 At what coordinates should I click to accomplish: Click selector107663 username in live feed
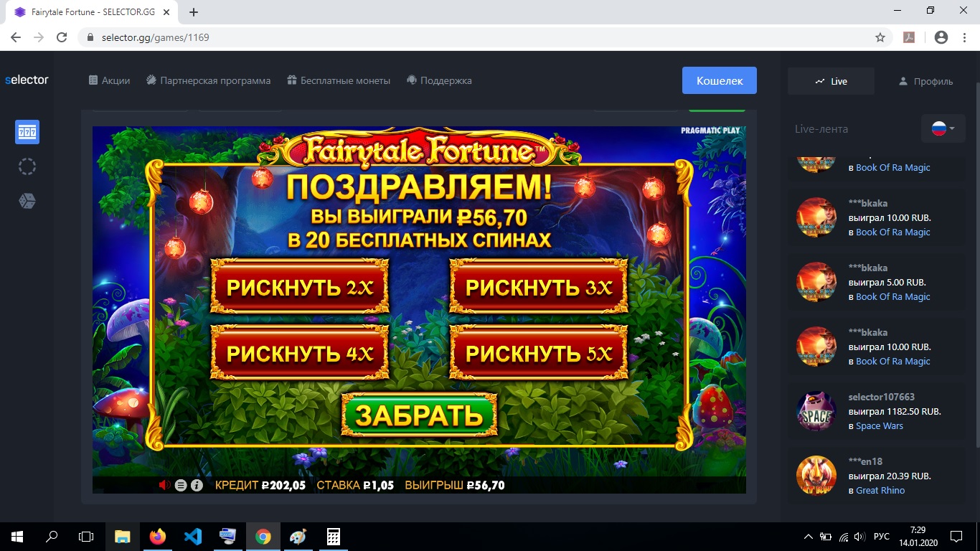click(x=882, y=397)
